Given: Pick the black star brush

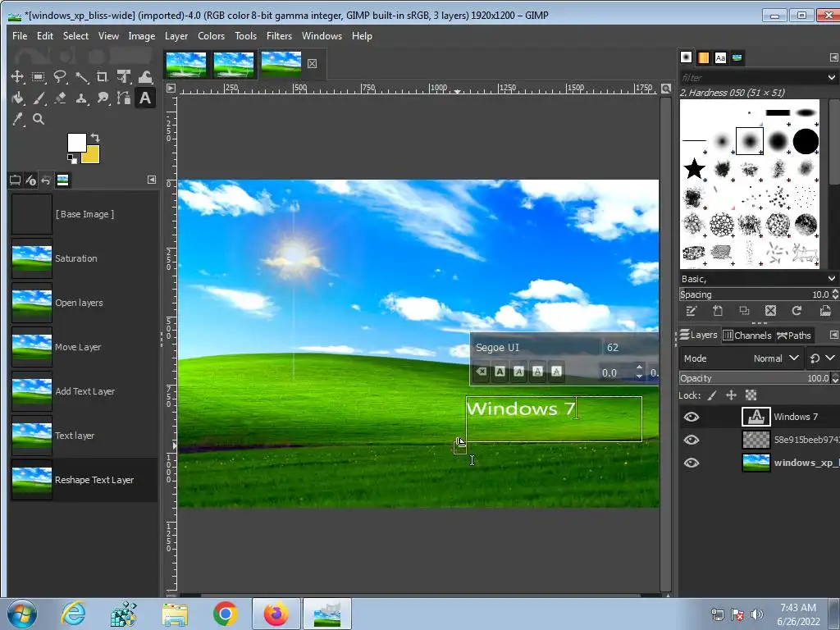Looking at the screenshot, I should 694,169.
